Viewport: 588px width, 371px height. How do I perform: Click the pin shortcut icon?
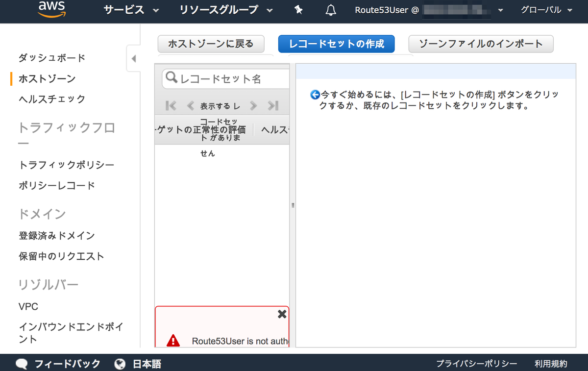point(298,10)
